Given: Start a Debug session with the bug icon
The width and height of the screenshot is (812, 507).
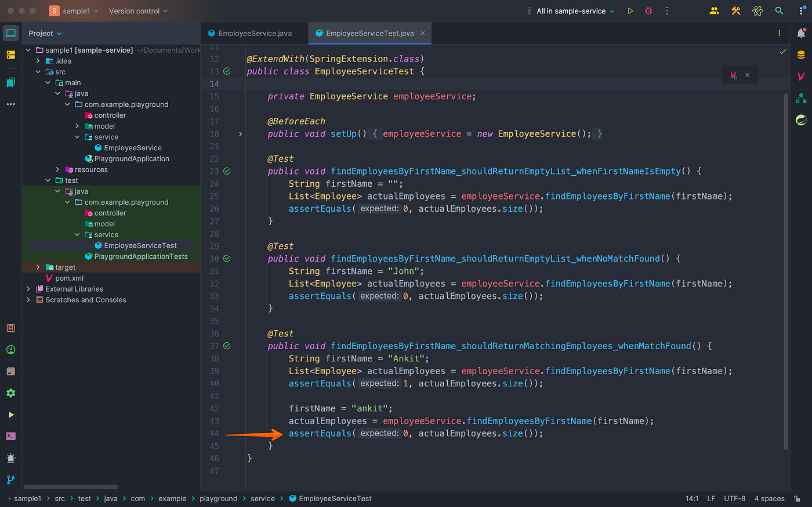Looking at the screenshot, I should click(x=648, y=10).
